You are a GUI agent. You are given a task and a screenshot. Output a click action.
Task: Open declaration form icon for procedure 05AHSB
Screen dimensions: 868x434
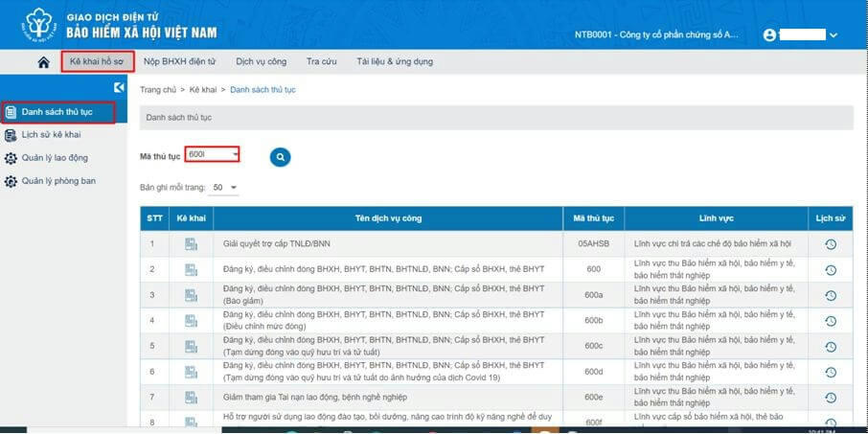(x=191, y=244)
